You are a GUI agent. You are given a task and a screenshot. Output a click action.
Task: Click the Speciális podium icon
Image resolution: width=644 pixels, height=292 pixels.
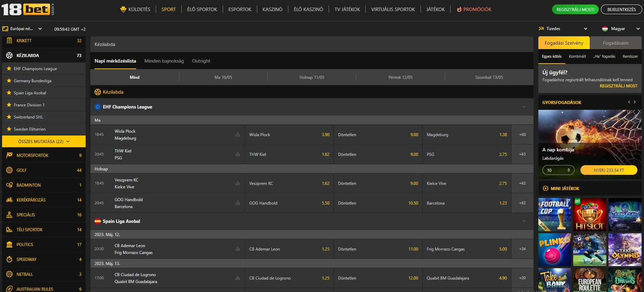(x=9, y=215)
